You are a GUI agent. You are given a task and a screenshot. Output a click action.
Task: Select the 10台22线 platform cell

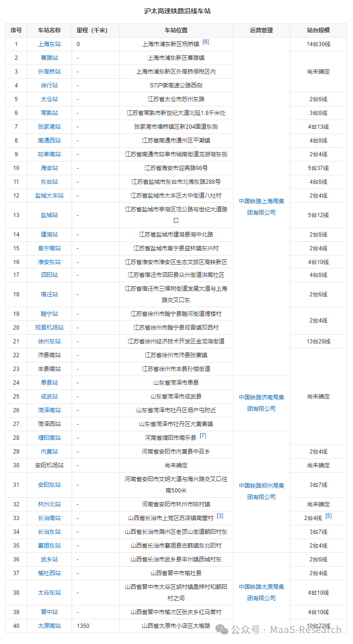pos(318,626)
